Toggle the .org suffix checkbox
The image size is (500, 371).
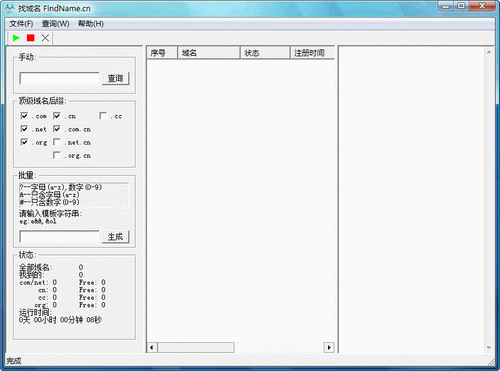[x=24, y=142]
